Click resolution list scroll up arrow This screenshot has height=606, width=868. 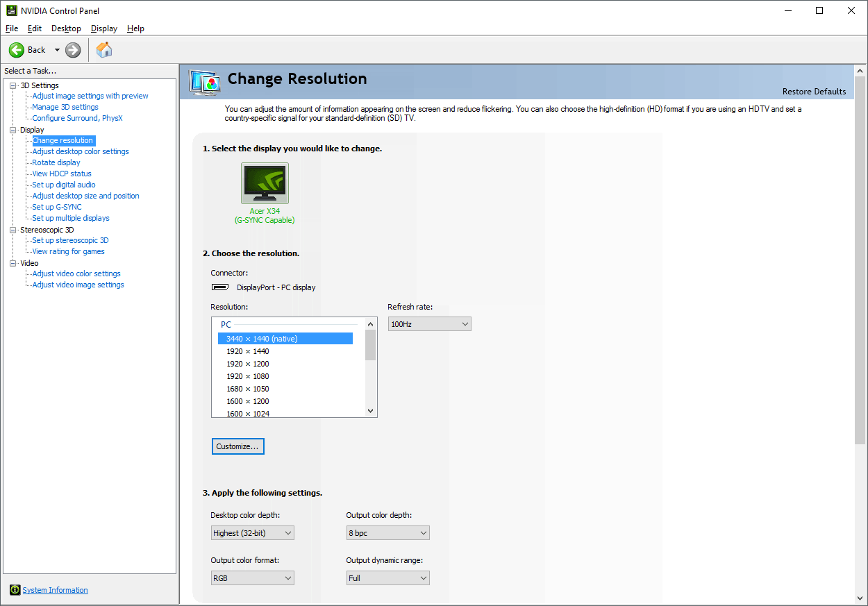[x=370, y=323]
